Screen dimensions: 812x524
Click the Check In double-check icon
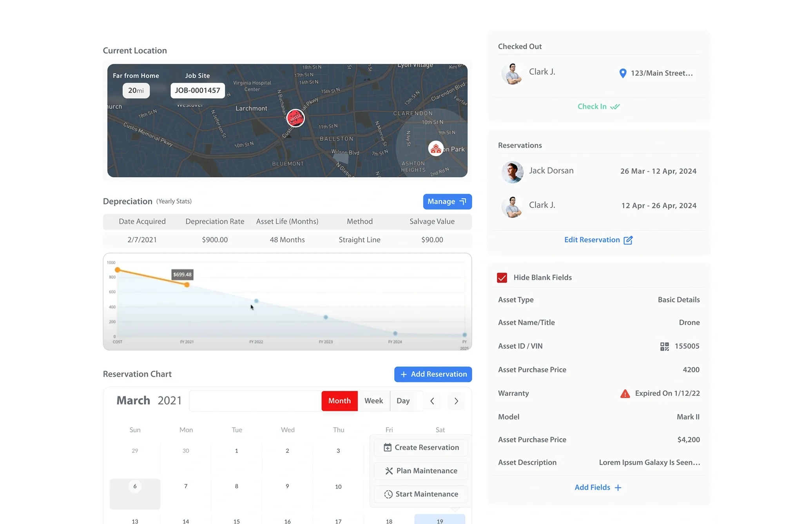point(615,106)
